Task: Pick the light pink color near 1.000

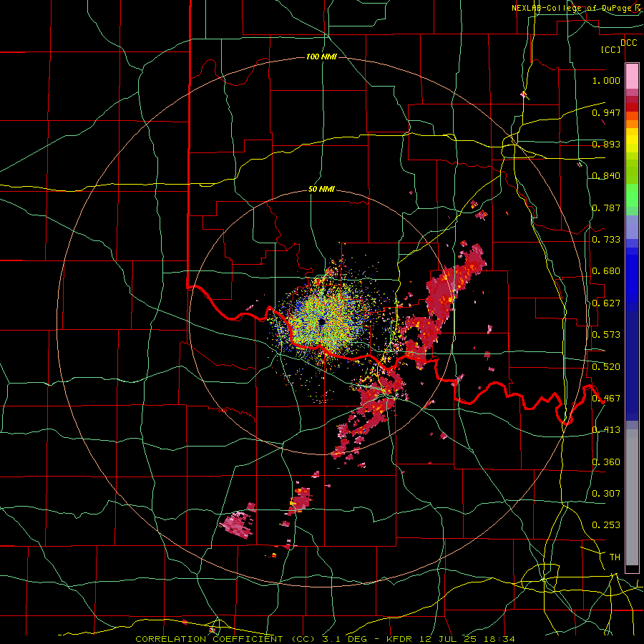Action: pyautogui.click(x=632, y=77)
